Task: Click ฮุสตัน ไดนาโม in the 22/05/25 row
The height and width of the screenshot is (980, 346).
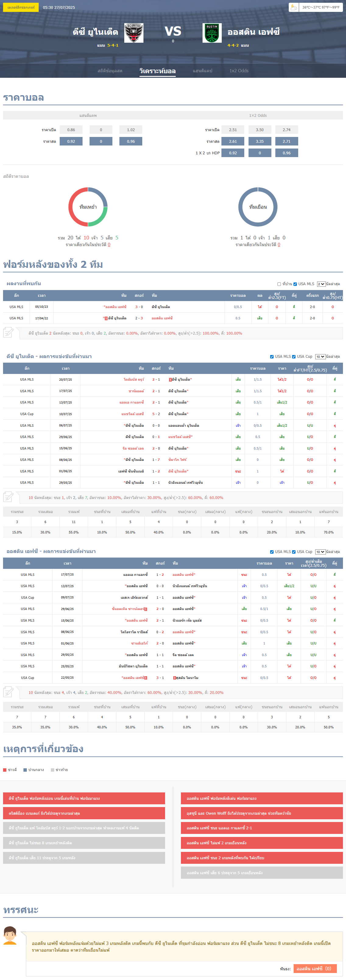Action: pyautogui.click(x=187, y=677)
